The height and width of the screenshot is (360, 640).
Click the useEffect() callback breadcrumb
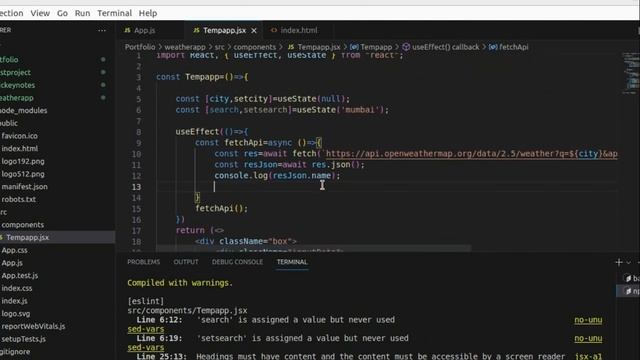tap(441, 47)
